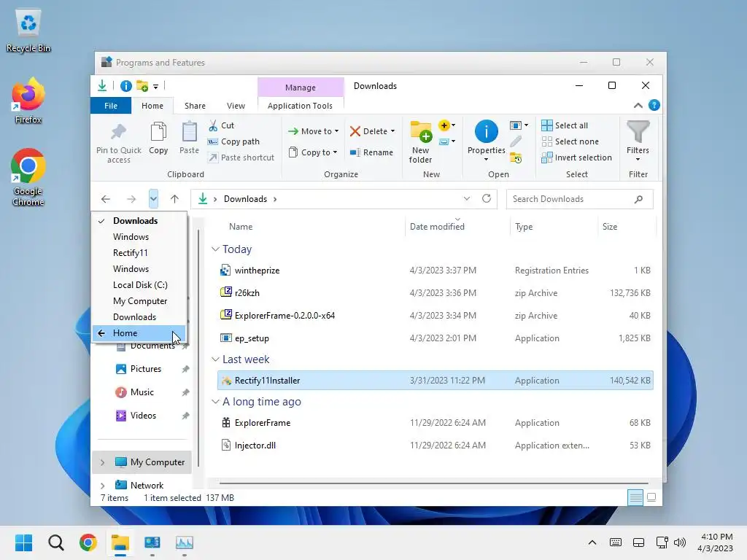Click Select all in ribbon

565,125
